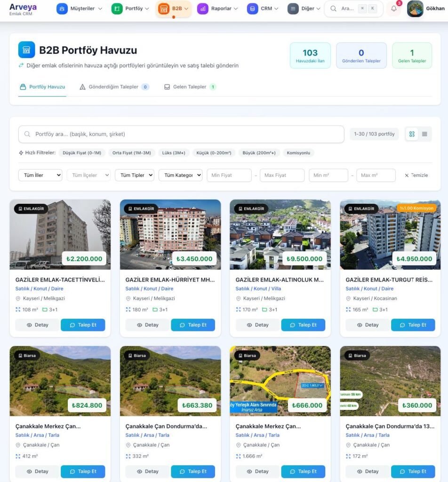Click the blue Müşteriler menu icon
448x482 pixels.
click(x=62, y=8)
